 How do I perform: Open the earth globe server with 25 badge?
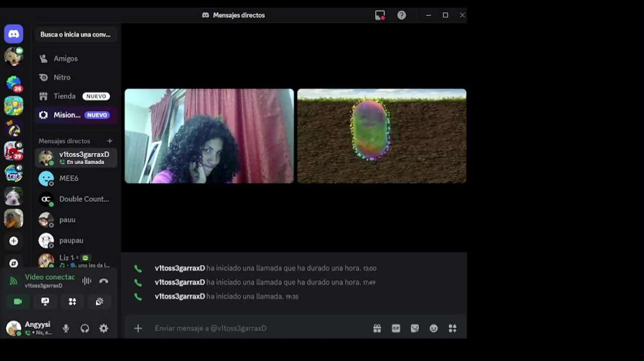pyautogui.click(x=14, y=83)
